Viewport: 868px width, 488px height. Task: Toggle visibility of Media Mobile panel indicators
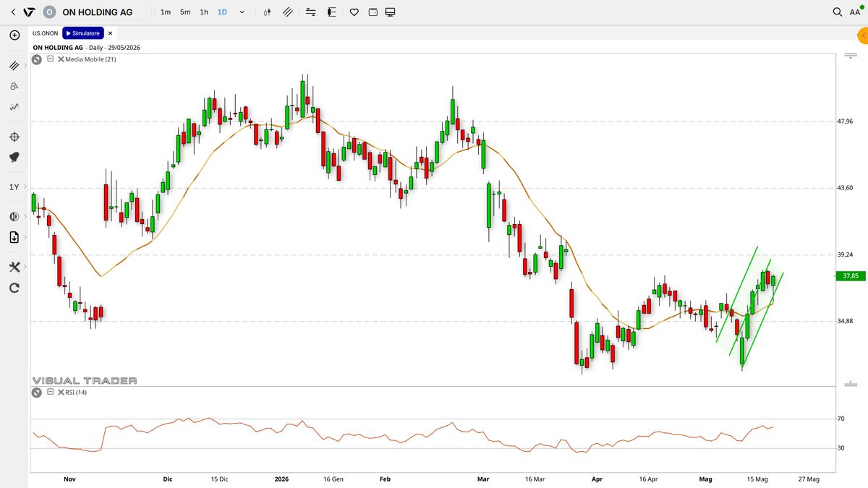coord(36,59)
